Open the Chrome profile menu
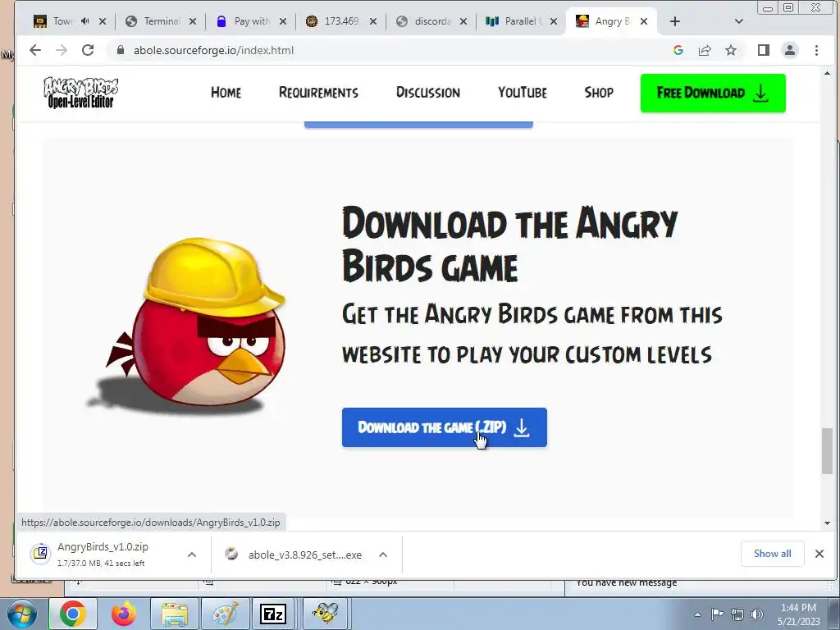The height and width of the screenshot is (630, 840). coord(790,50)
